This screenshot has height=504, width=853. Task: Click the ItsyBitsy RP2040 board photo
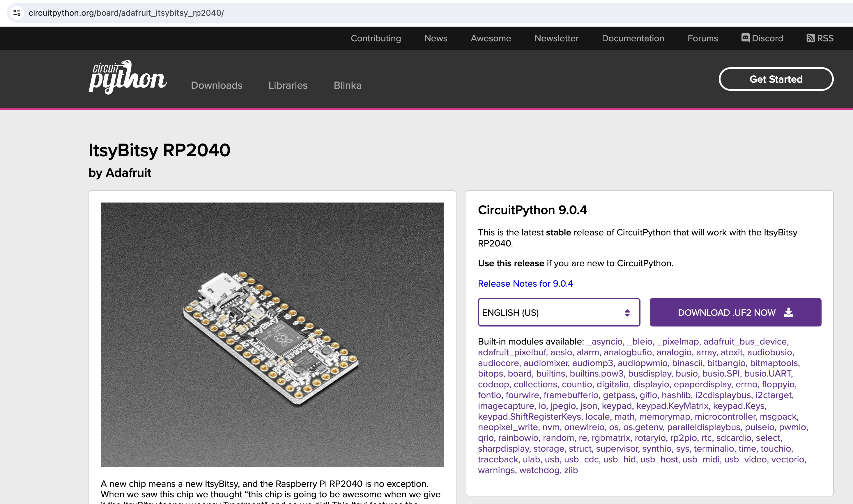pyautogui.click(x=272, y=335)
